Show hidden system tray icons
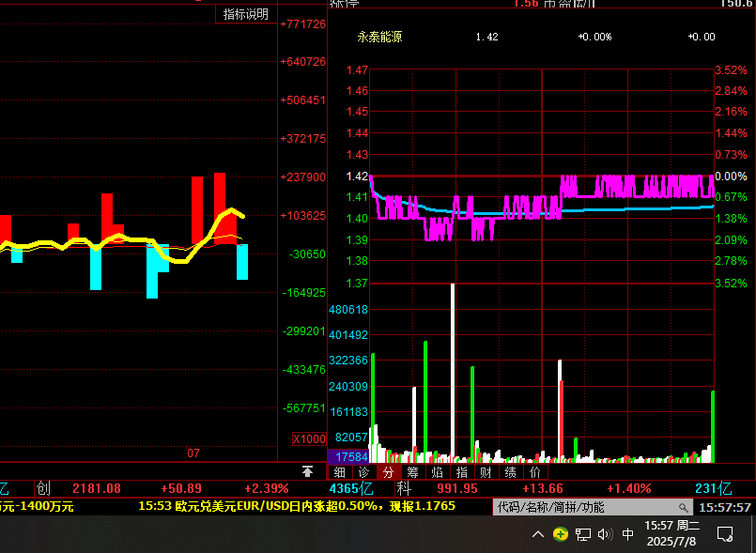Image resolution: width=756 pixels, height=553 pixels. click(538, 534)
